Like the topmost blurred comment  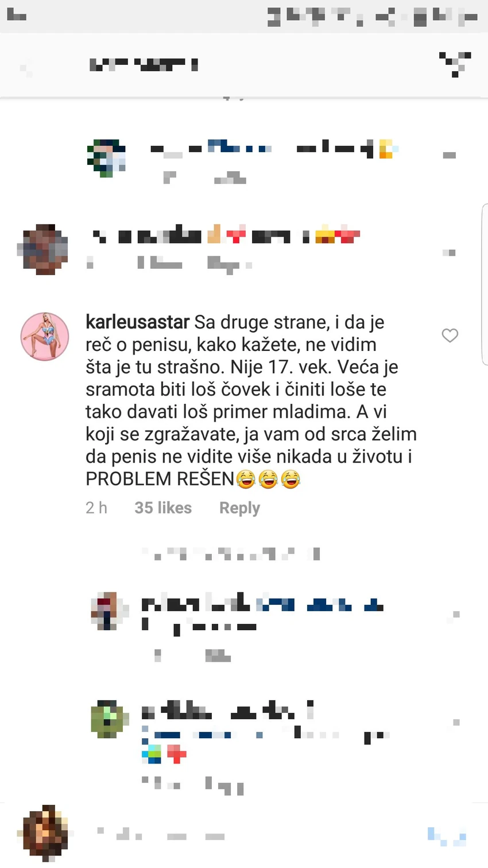click(x=450, y=155)
